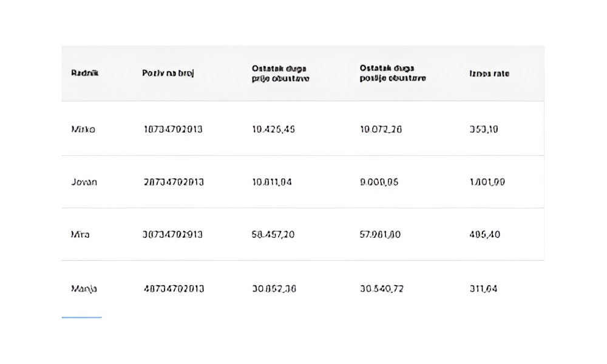Click the Ostatak duga prije obustave header
607x364 pixels.
click(x=280, y=73)
